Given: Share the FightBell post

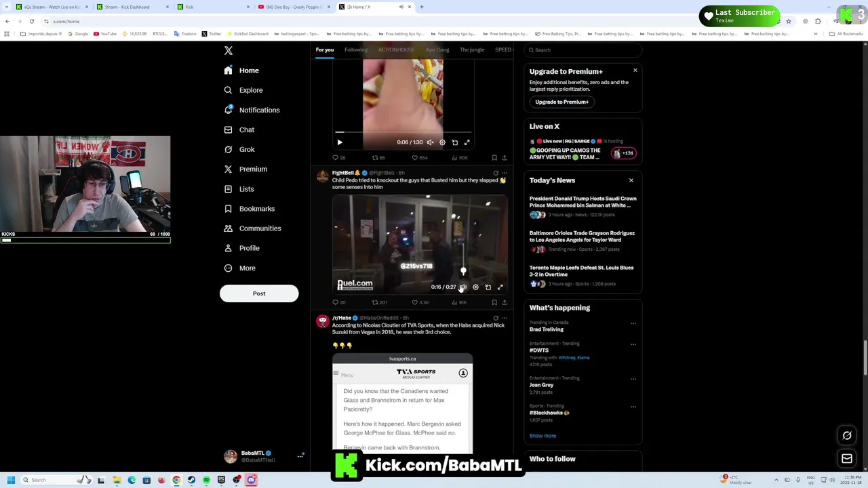Looking at the screenshot, I should click(x=505, y=302).
